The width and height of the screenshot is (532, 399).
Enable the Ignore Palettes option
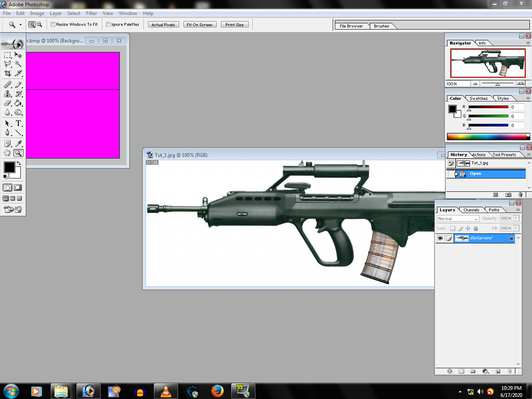point(108,24)
